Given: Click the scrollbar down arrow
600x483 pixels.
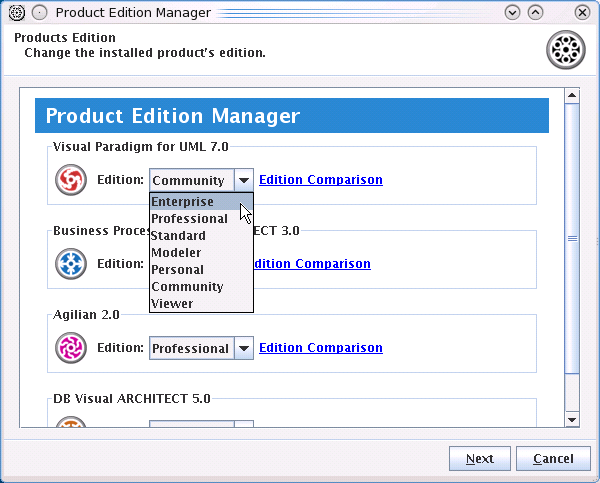Looking at the screenshot, I should click(x=572, y=419).
